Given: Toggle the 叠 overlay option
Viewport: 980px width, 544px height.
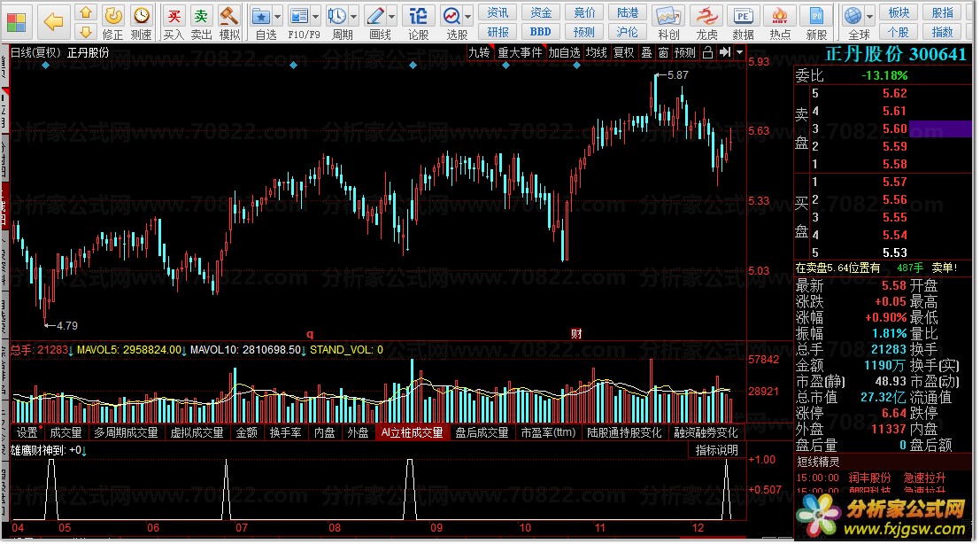Looking at the screenshot, I should 647,53.
